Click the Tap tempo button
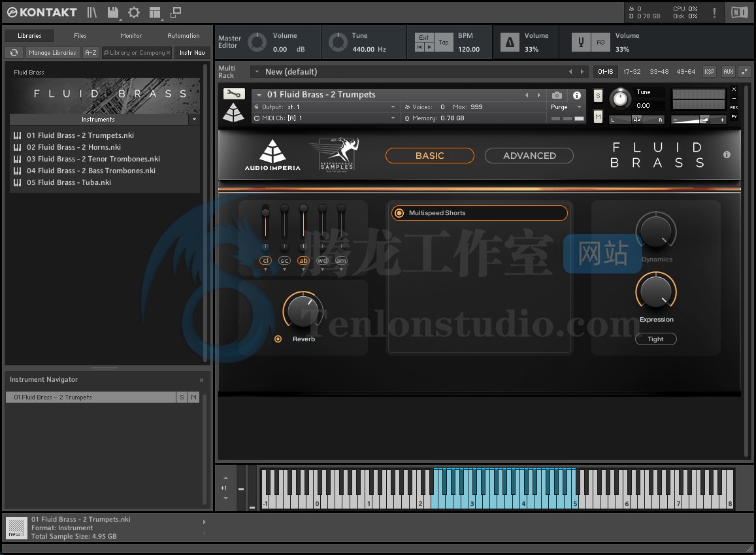Image resolution: width=756 pixels, height=555 pixels. pos(444,42)
